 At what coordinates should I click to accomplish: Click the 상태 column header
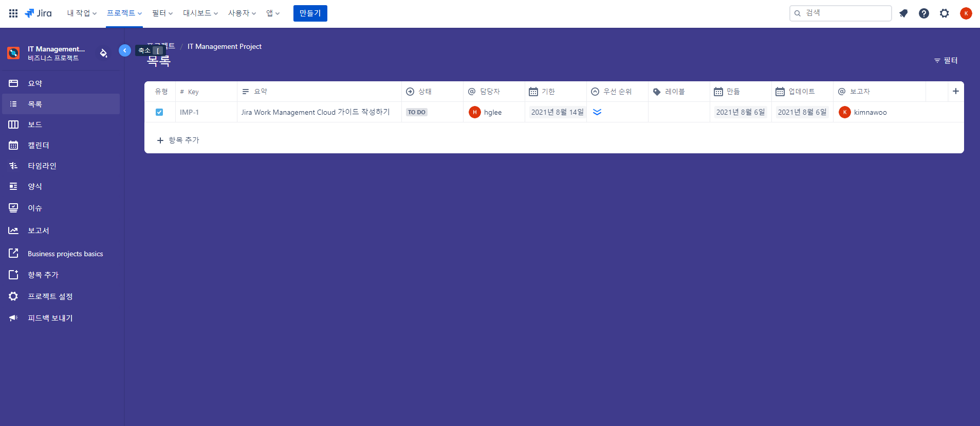coord(432,92)
